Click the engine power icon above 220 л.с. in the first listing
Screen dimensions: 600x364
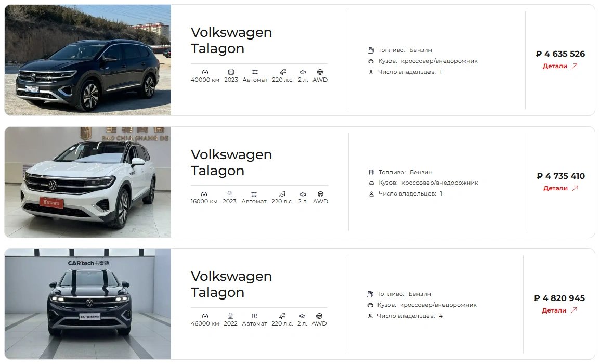click(x=283, y=72)
